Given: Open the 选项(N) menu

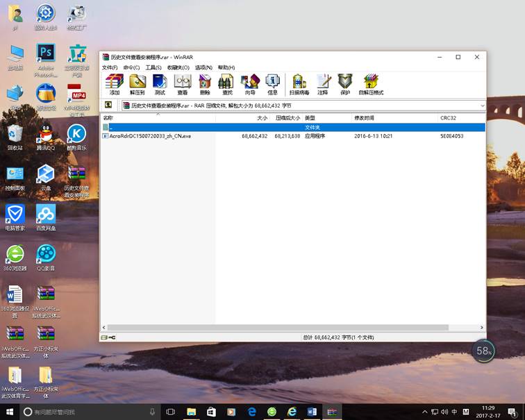Looking at the screenshot, I should tap(203, 67).
